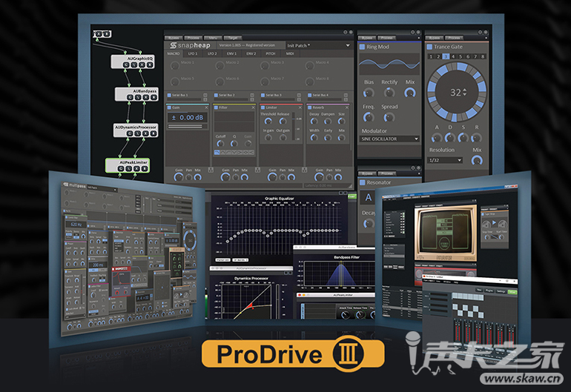This screenshot has height=392, width=571.
Task: Switch to the ENV 1 tab
Action: (x=231, y=53)
